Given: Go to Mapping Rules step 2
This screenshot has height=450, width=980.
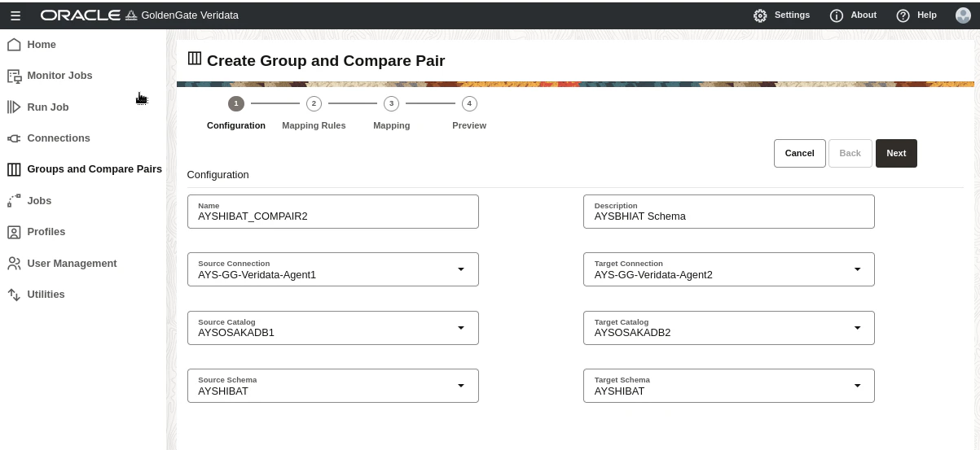Looking at the screenshot, I should tap(314, 103).
